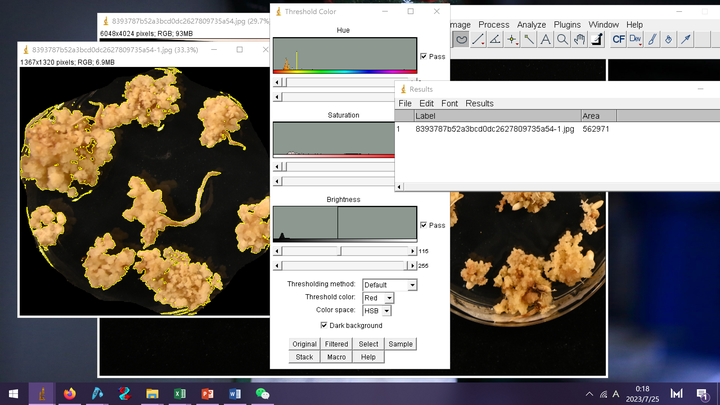The height and width of the screenshot is (405, 720).
Task: Select the Wand tracing tool
Action: tap(529, 40)
